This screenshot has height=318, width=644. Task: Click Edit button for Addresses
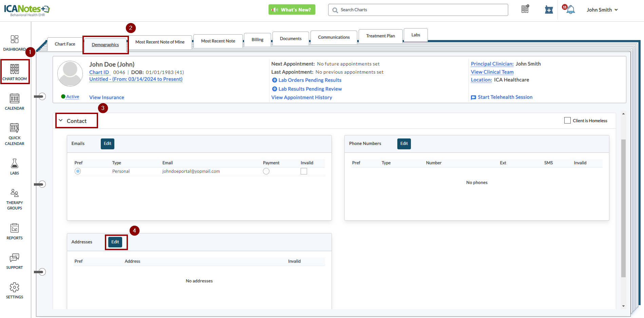point(115,242)
